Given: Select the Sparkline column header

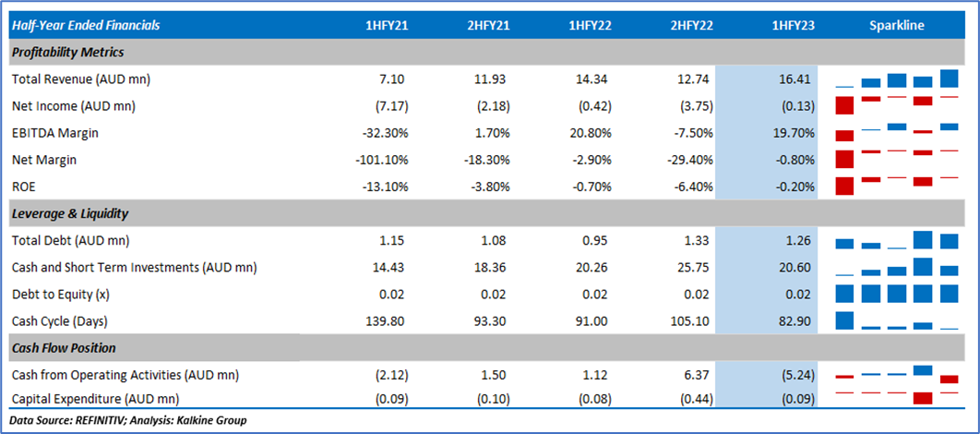Looking at the screenshot, I should (896, 25).
